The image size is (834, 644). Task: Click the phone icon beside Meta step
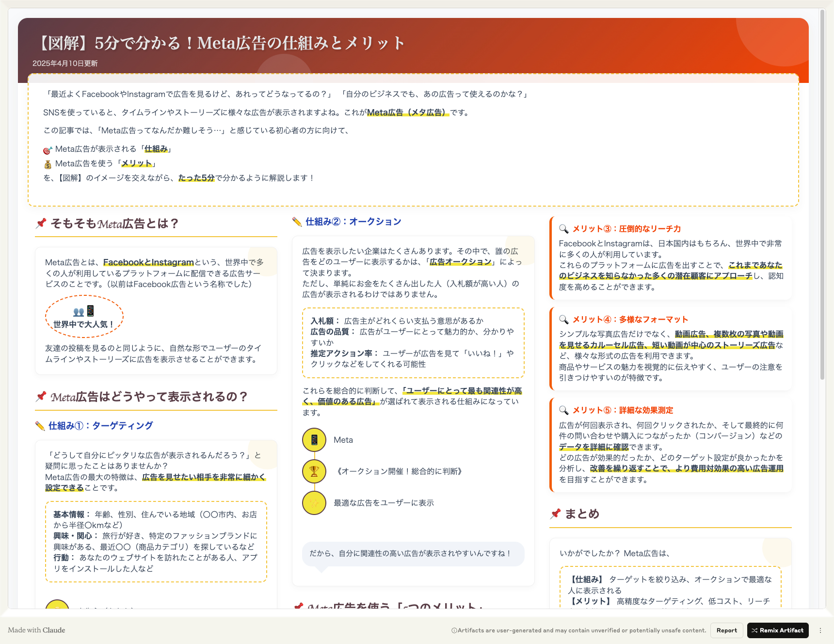(x=314, y=440)
